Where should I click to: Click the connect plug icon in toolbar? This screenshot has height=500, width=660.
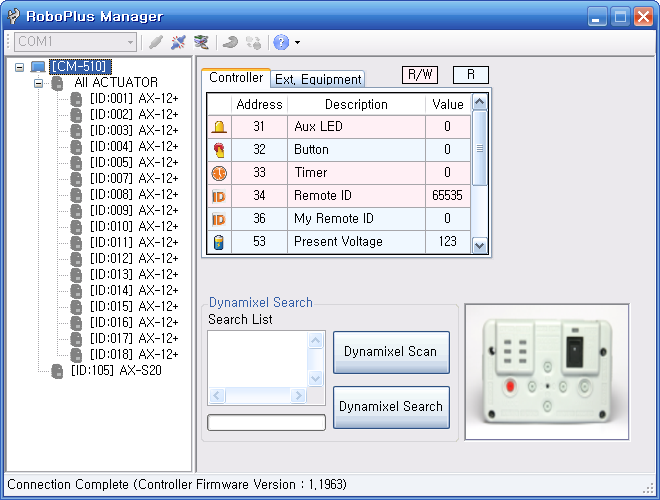click(x=156, y=42)
